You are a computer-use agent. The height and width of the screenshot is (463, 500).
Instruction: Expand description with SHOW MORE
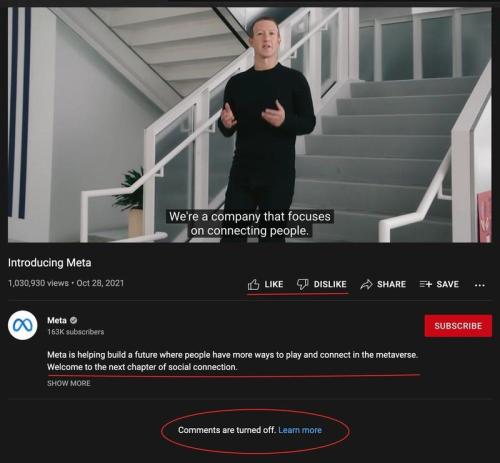(x=69, y=383)
